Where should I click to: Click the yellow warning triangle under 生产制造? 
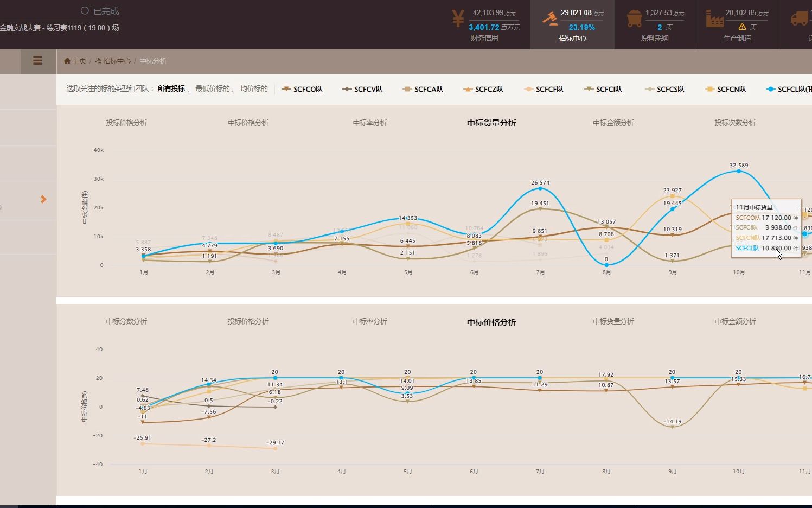click(742, 27)
